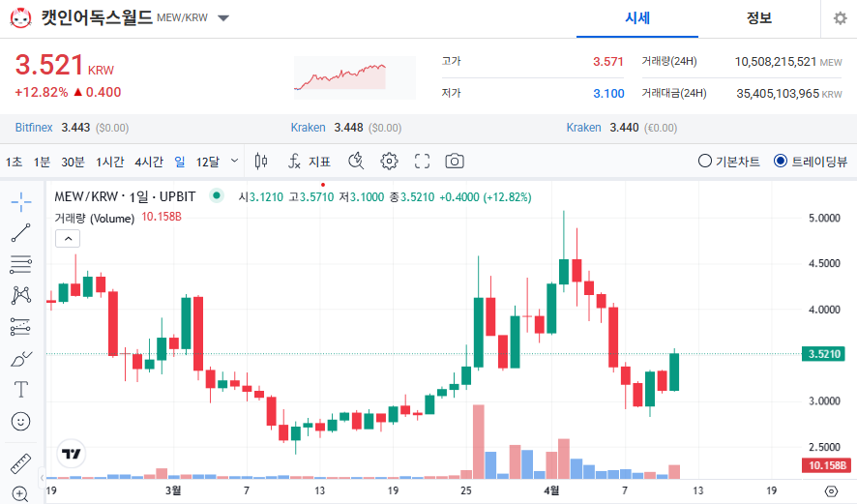Open the Fibonacci retracement tool group
The height and width of the screenshot is (504, 857).
point(20,264)
